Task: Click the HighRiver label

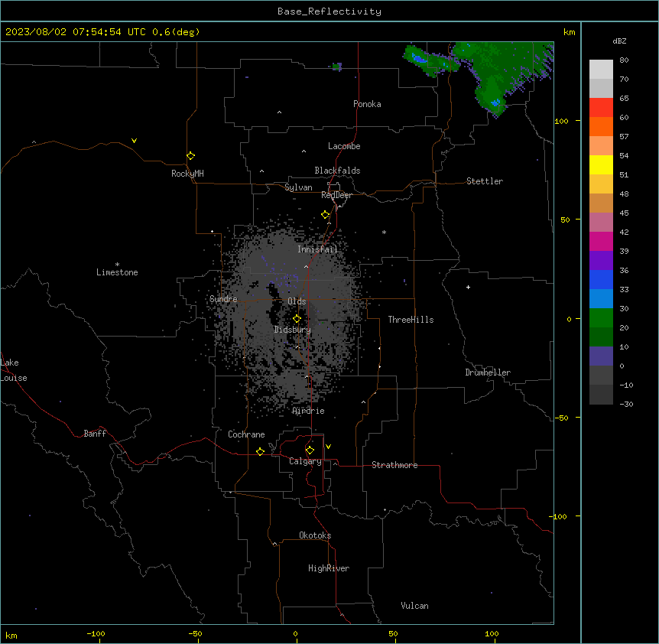Action: pos(329,568)
